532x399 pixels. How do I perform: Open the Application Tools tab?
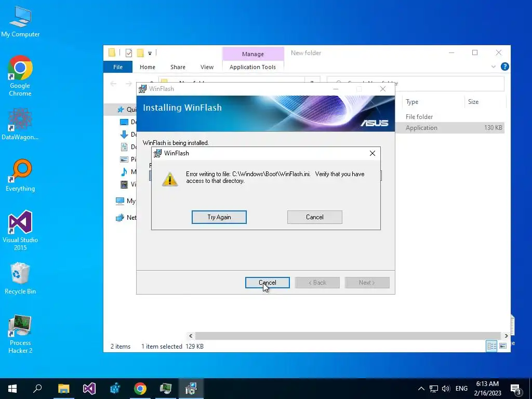pyautogui.click(x=253, y=67)
